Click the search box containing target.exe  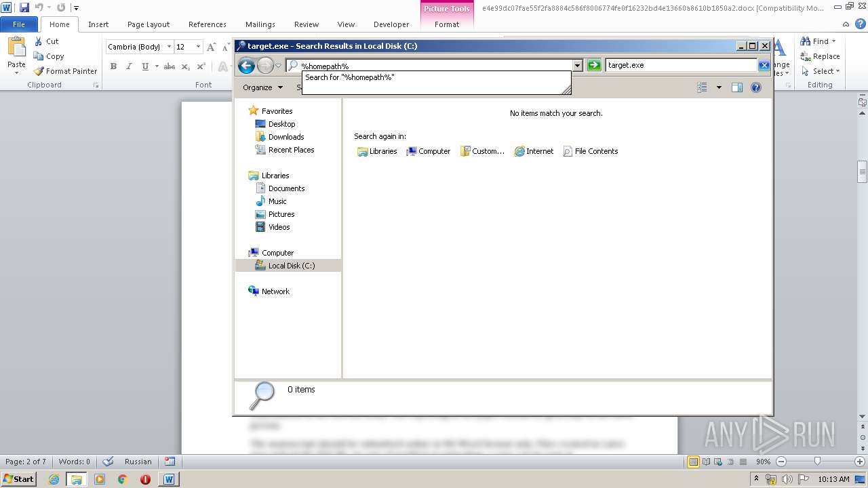[x=682, y=65]
